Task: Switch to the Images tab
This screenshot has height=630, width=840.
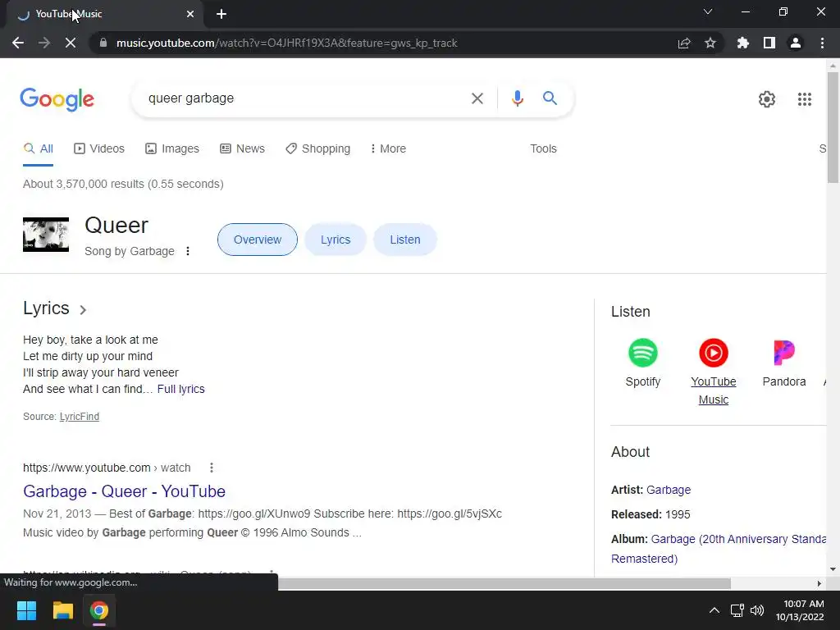Action: 172,149
